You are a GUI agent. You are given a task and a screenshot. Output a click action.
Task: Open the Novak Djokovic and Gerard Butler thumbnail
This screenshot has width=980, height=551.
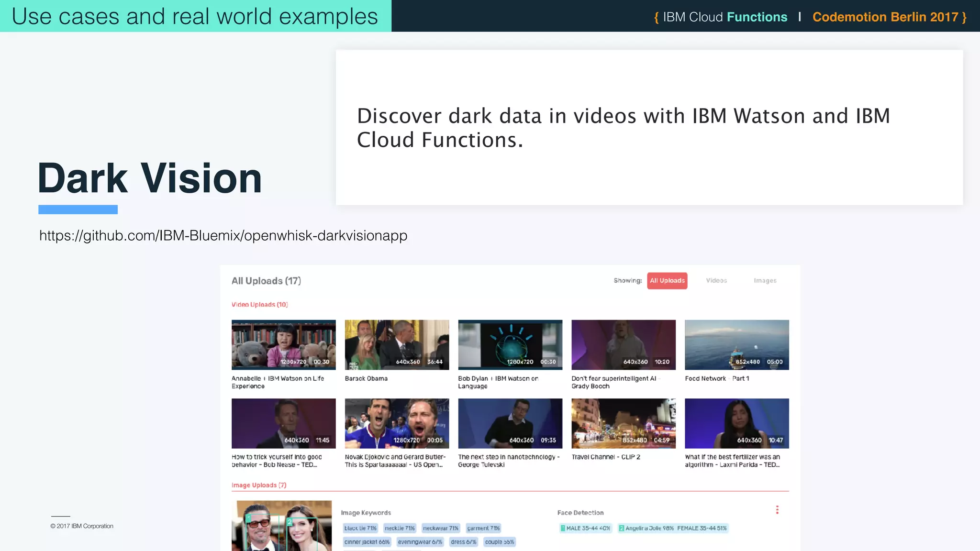(397, 423)
